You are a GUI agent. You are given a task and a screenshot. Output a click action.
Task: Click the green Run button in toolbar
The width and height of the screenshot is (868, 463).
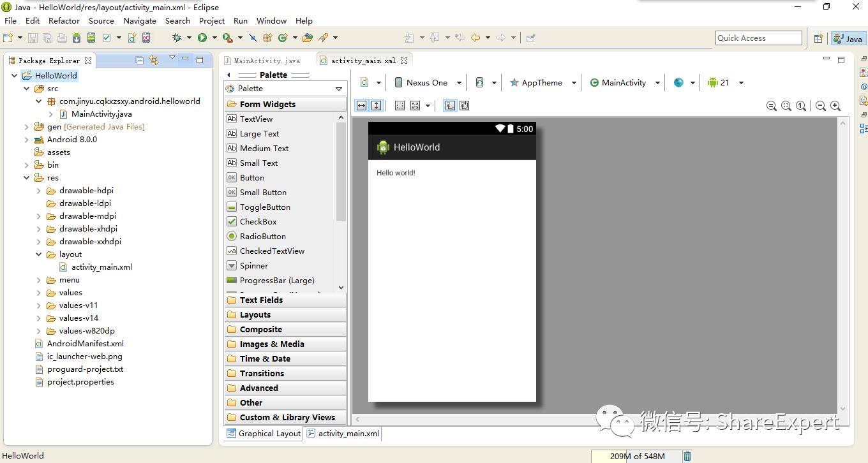202,38
